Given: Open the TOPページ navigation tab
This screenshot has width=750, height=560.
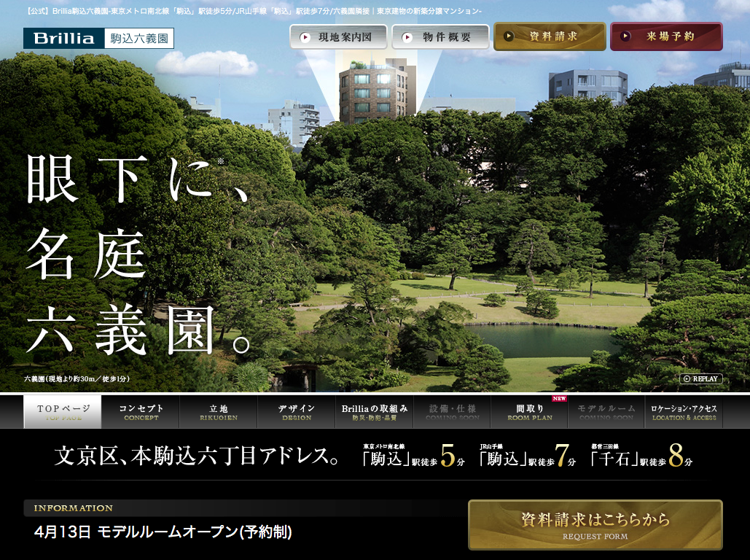Looking at the screenshot, I should pyautogui.click(x=63, y=412).
